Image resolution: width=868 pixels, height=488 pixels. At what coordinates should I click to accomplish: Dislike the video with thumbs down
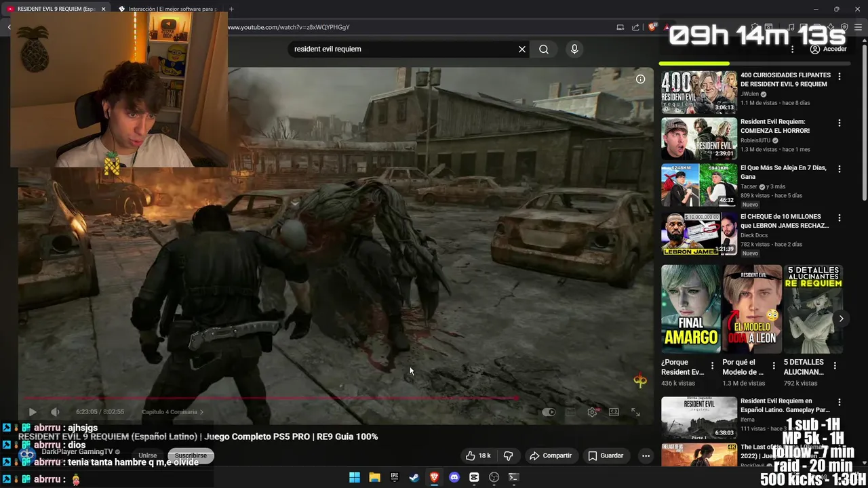pyautogui.click(x=508, y=455)
